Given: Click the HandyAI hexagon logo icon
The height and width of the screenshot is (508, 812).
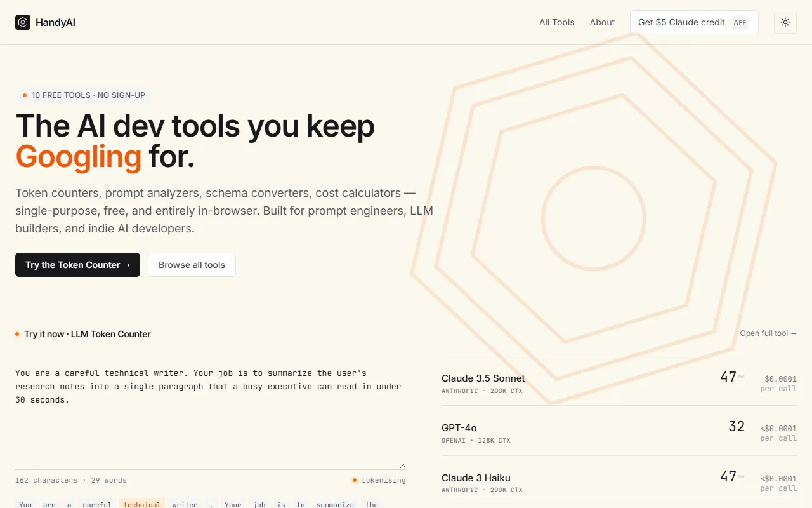Looking at the screenshot, I should point(23,22).
